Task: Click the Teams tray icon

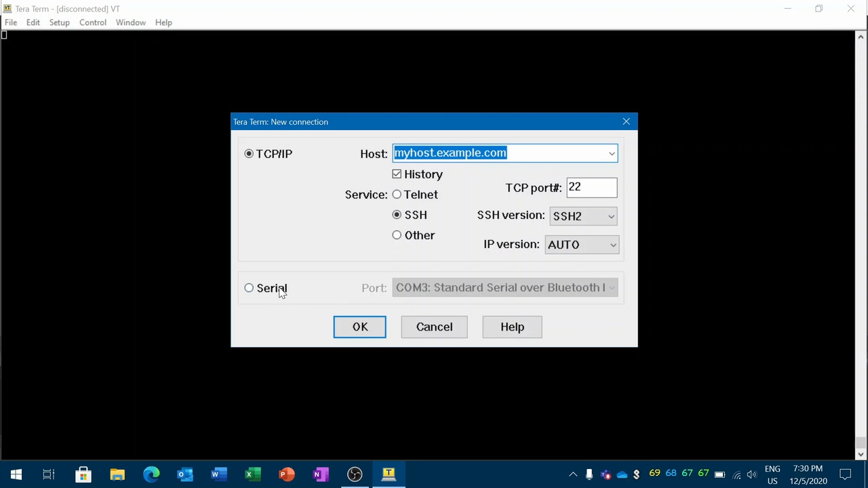Action: [606, 474]
